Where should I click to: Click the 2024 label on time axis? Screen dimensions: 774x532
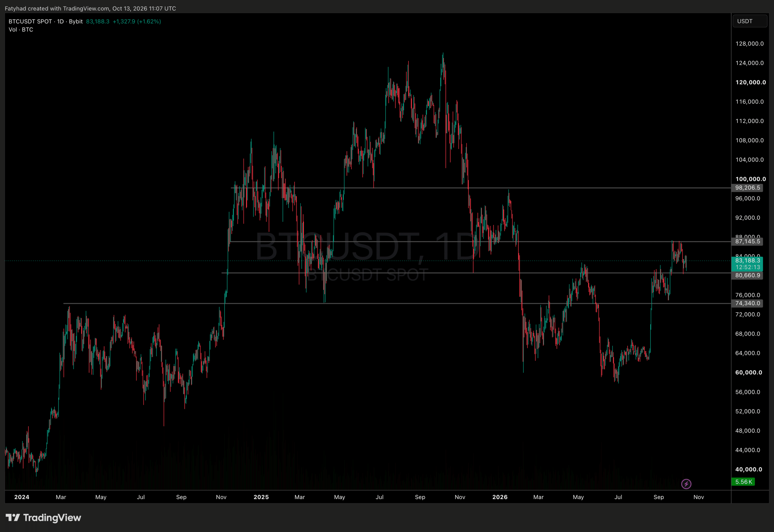[x=22, y=497]
